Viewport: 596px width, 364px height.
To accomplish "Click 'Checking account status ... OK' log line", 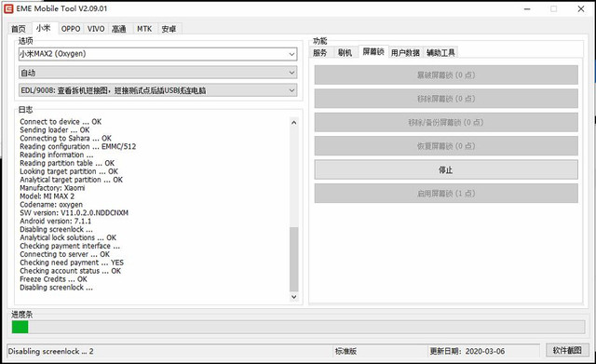I will 71,271.
